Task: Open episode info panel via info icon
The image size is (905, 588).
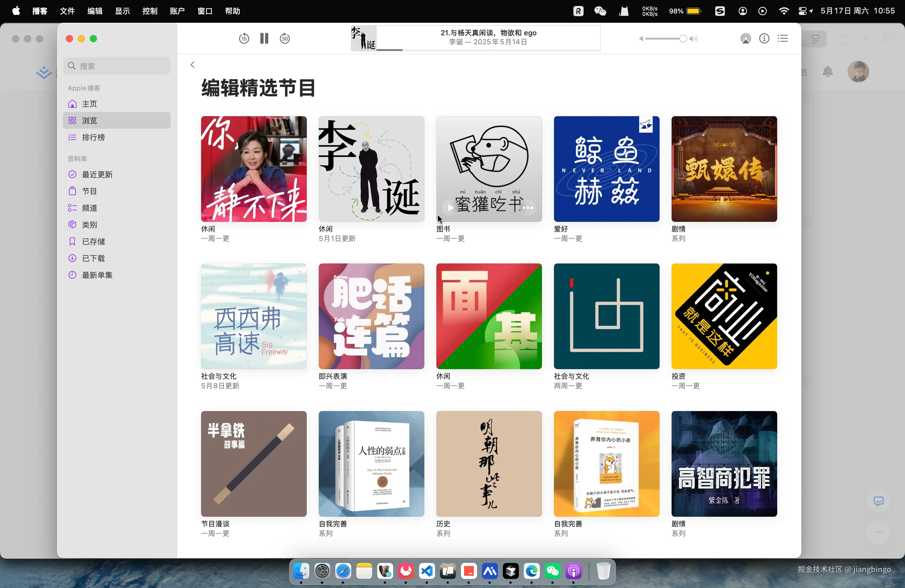Action: [764, 38]
